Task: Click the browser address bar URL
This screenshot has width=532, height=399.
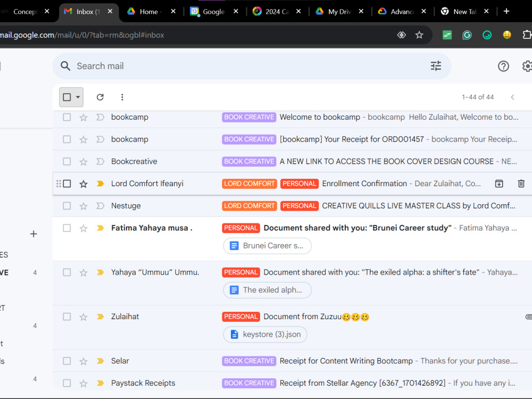Action: click(81, 35)
